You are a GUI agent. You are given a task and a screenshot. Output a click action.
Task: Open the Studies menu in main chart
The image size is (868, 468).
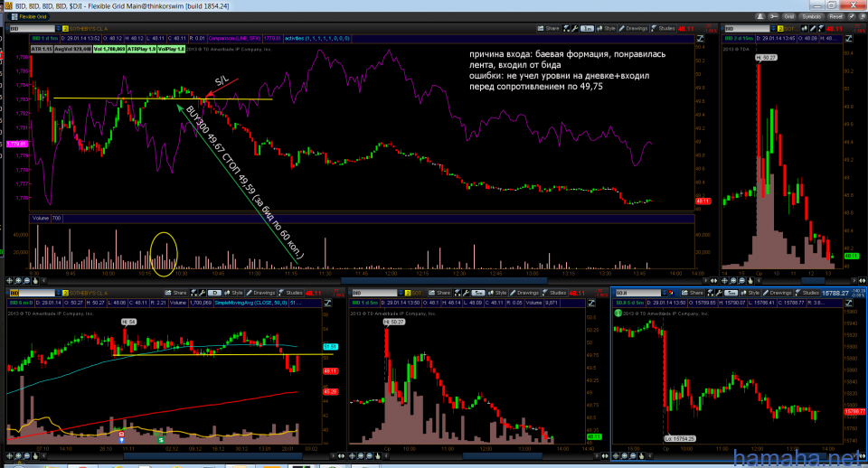tap(663, 28)
